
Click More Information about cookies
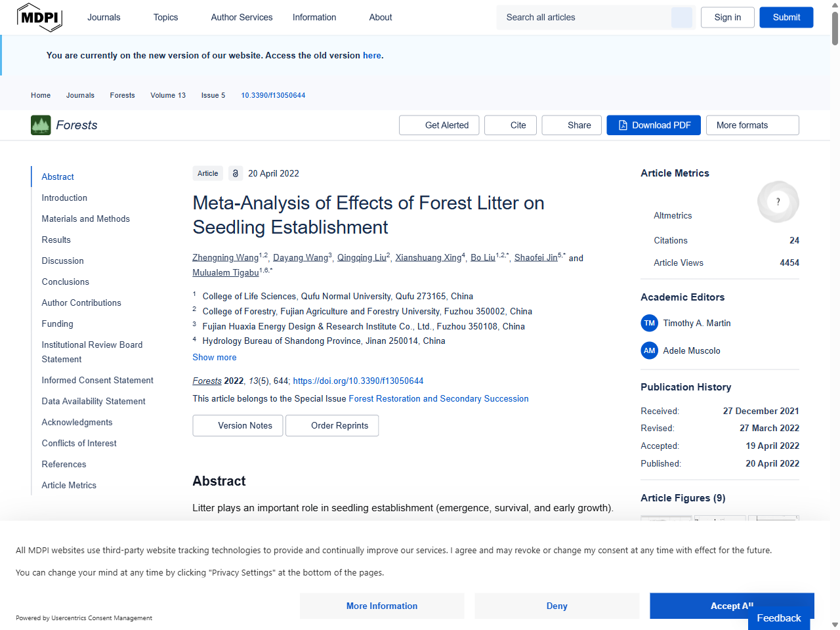[x=381, y=606]
